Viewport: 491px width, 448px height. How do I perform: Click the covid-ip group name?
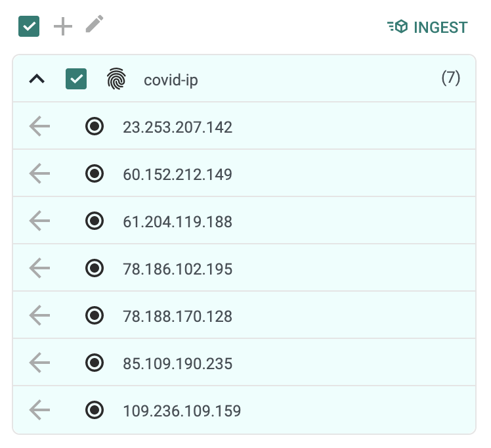tap(171, 80)
